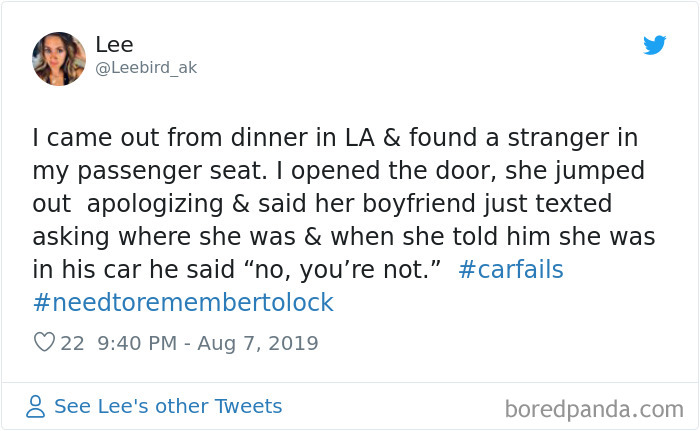Image resolution: width=700 pixels, height=431 pixels.
Task: Open the @Leebird_ak handle
Action: tap(146, 68)
